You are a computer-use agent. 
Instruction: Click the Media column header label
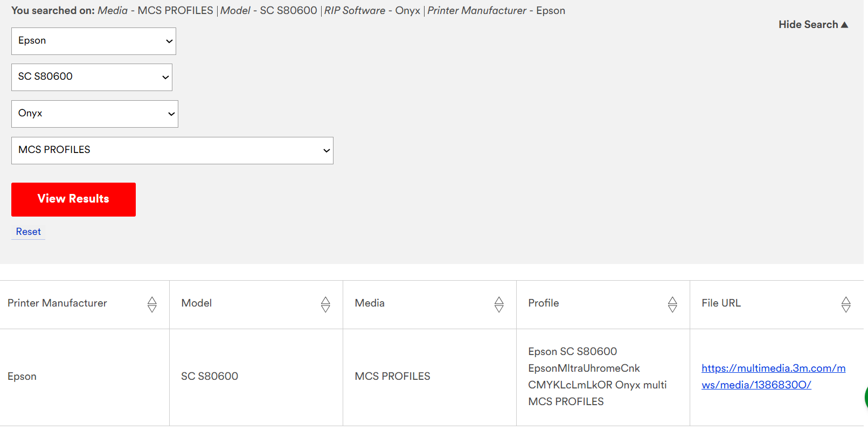370,303
